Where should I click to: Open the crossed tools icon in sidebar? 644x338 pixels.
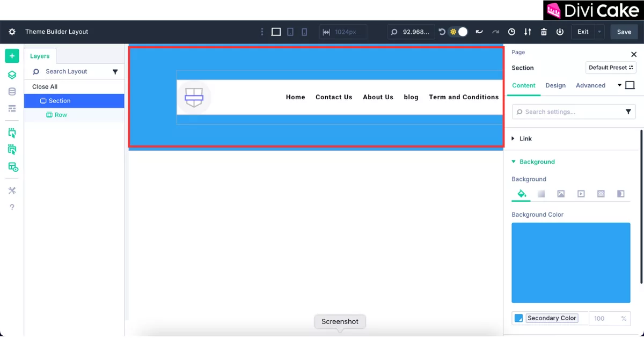(x=12, y=190)
